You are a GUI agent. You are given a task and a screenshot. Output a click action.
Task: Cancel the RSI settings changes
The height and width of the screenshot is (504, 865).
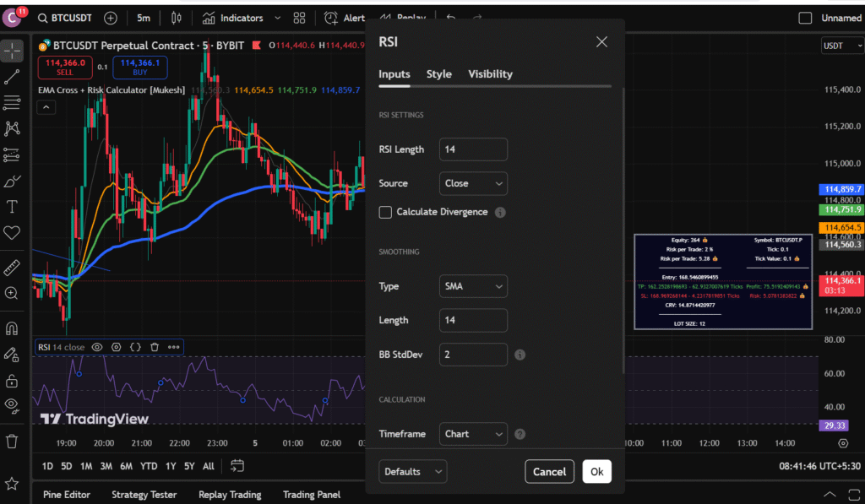549,471
